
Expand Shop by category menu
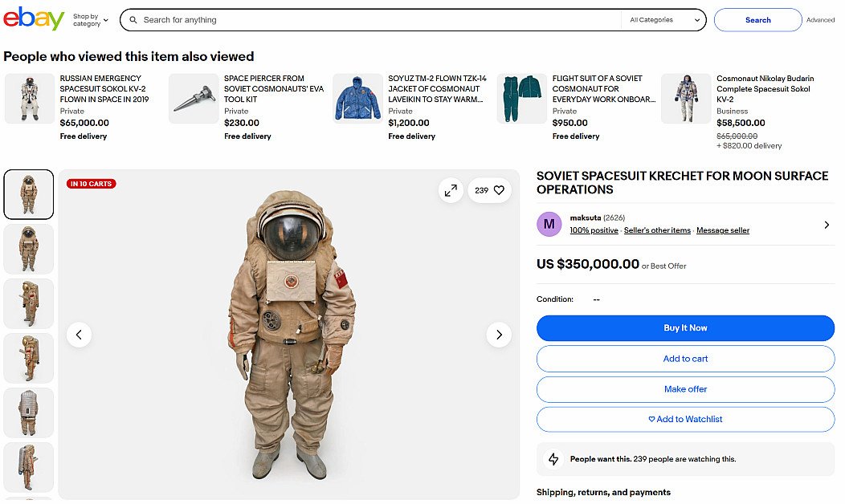click(90, 20)
